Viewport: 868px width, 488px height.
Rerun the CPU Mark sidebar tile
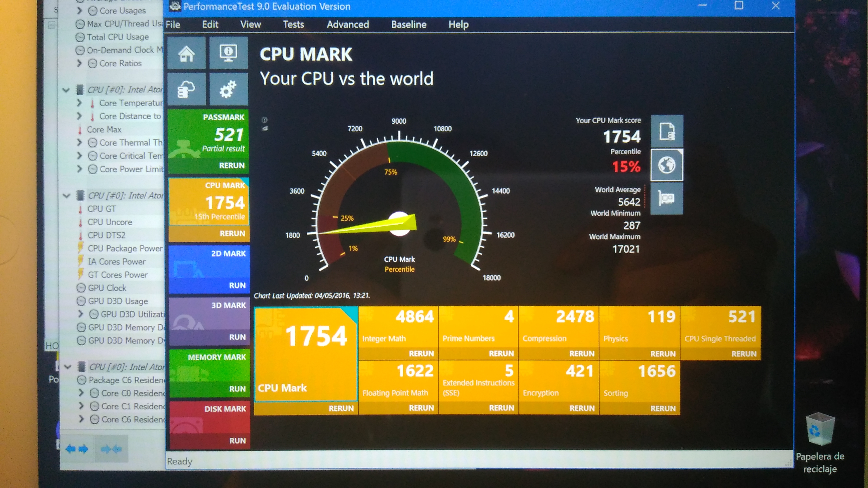(233, 233)
